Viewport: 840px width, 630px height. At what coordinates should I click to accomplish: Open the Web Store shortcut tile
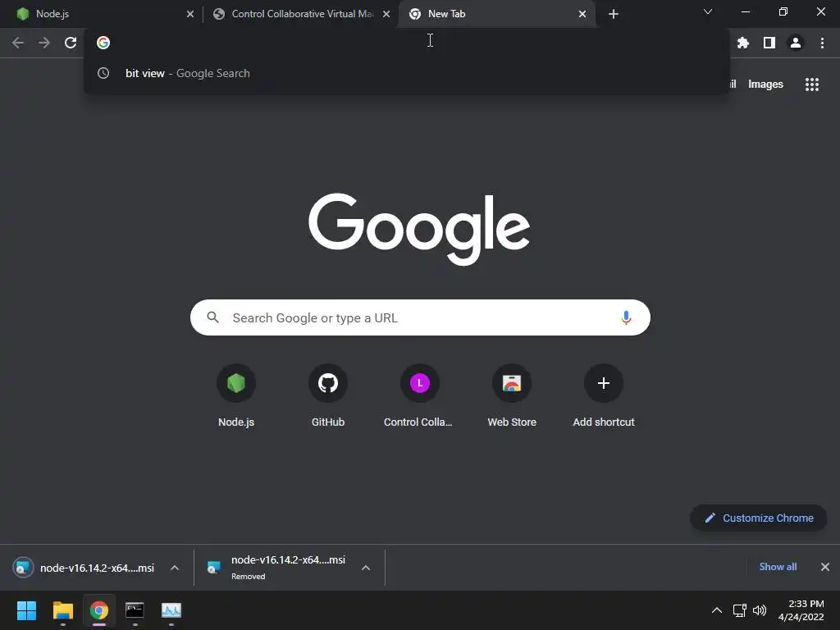(x=512, y=395)
